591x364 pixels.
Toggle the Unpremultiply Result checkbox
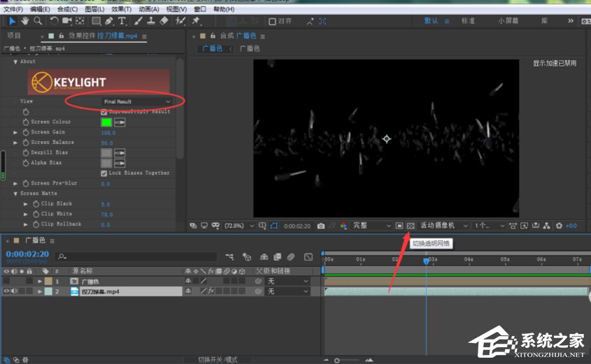point(104,112)
